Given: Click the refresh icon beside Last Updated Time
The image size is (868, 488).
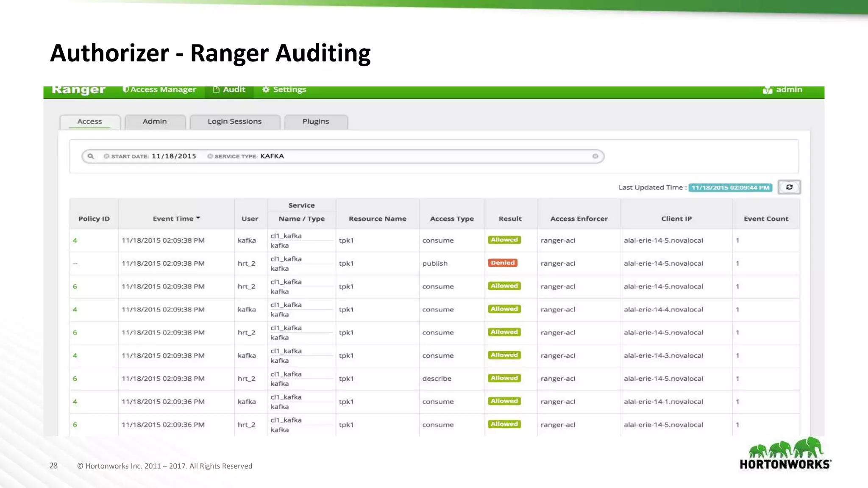Looking at the screenshot, I should [789, 187].
